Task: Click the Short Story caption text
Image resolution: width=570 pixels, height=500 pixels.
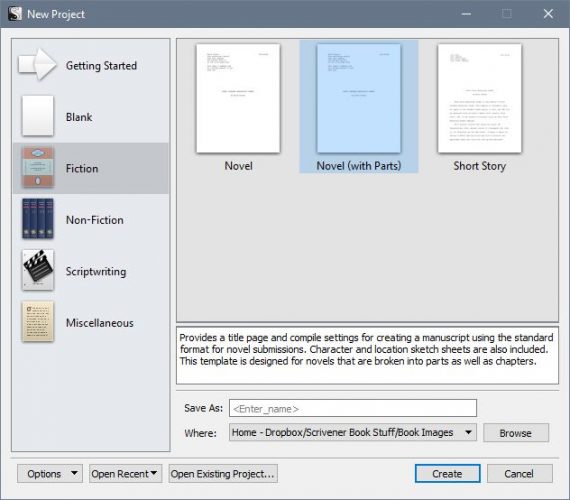Action: [479, 166]
